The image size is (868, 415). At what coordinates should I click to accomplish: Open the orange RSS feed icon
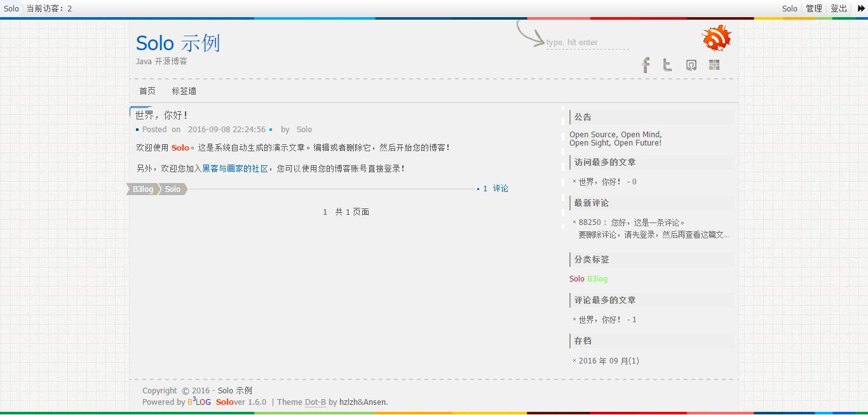pos(717,38)
